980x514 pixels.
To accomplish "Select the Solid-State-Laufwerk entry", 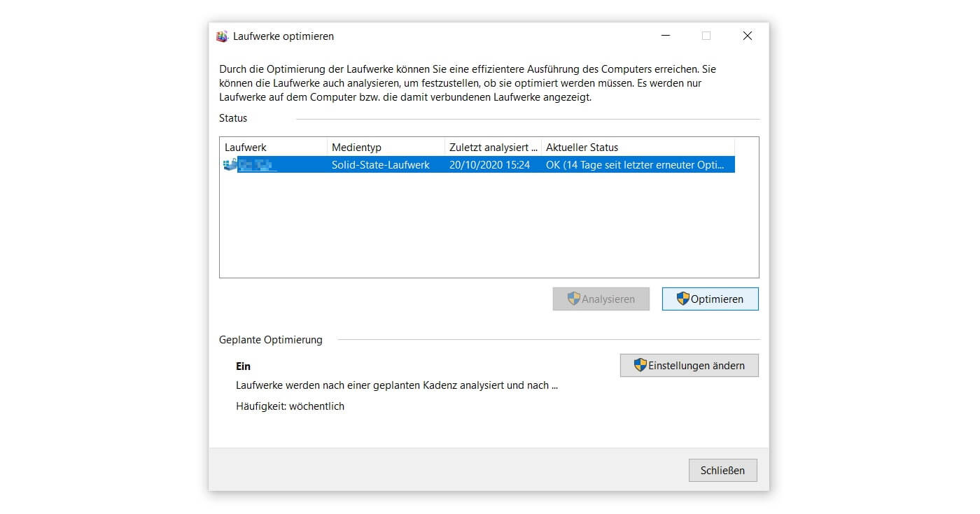I will pyautogui.click(x=381, y=164).
